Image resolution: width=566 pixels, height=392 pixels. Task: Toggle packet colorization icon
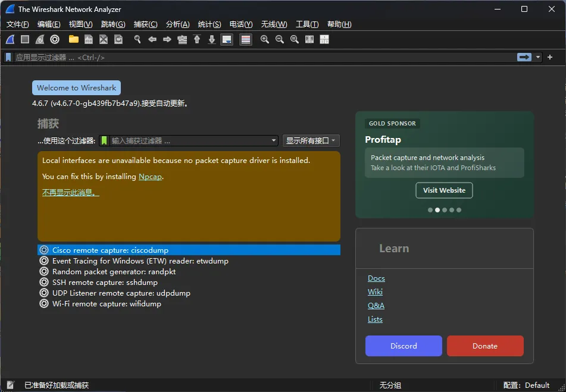tap(246, 39)
